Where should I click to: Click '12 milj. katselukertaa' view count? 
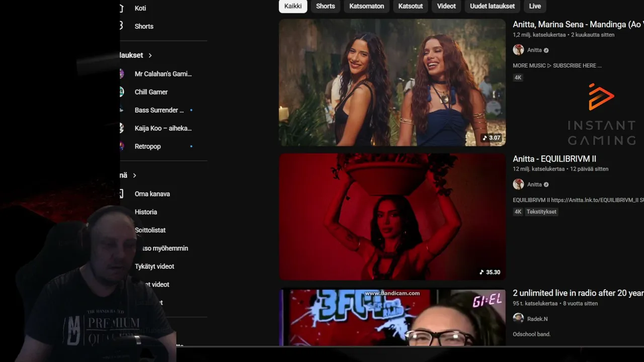tap(539, 169)
